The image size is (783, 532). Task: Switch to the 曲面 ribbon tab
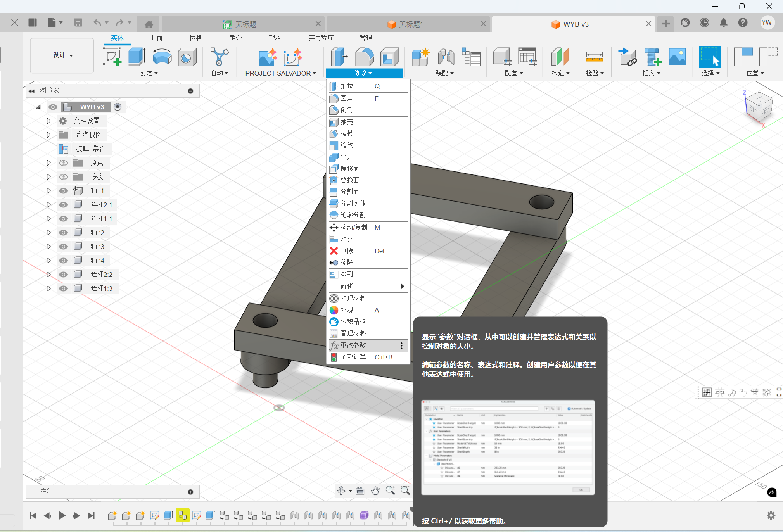(156, 38)
